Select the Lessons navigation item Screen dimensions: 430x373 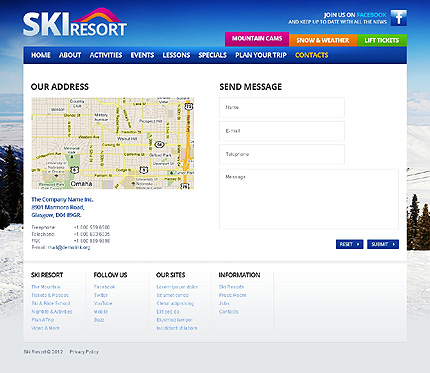(x=176, y=55)
